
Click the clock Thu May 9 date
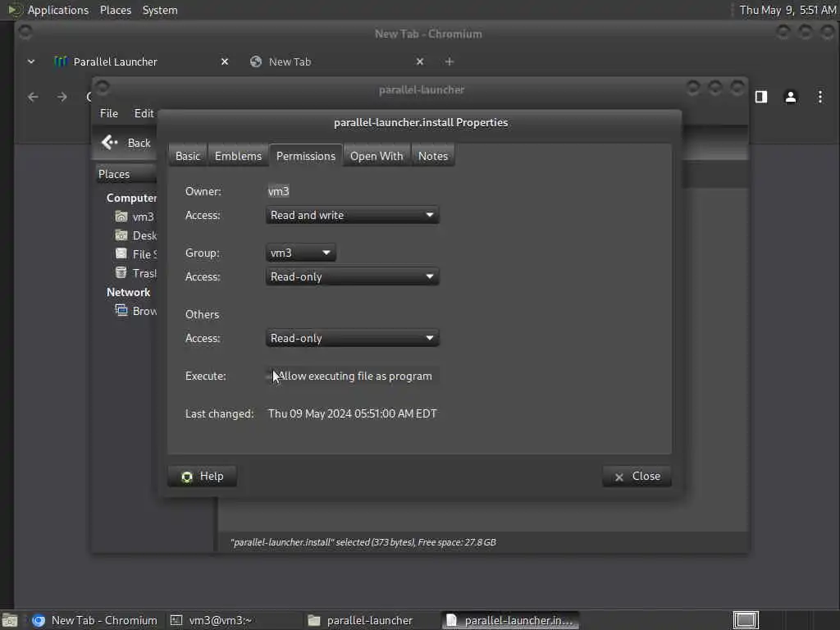pos(787,10)
